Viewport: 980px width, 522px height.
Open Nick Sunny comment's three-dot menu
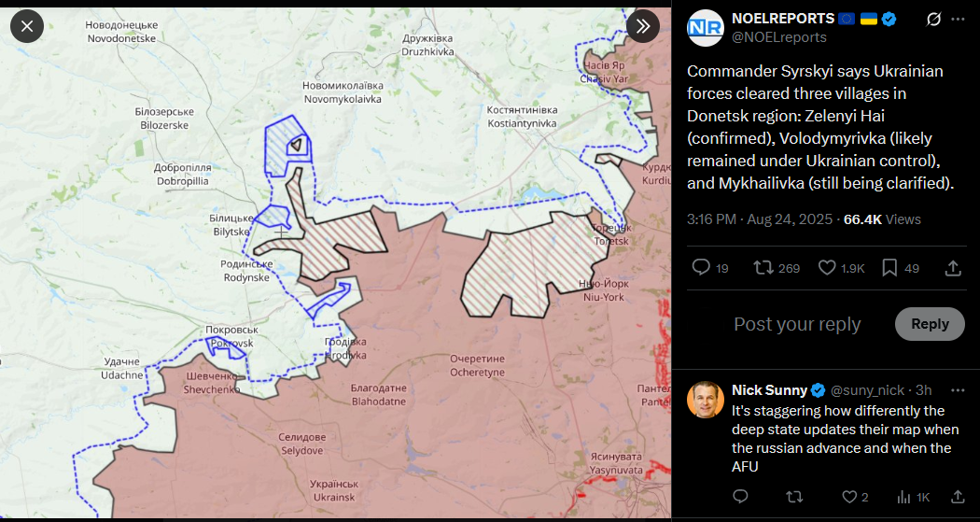coord(958,390)
